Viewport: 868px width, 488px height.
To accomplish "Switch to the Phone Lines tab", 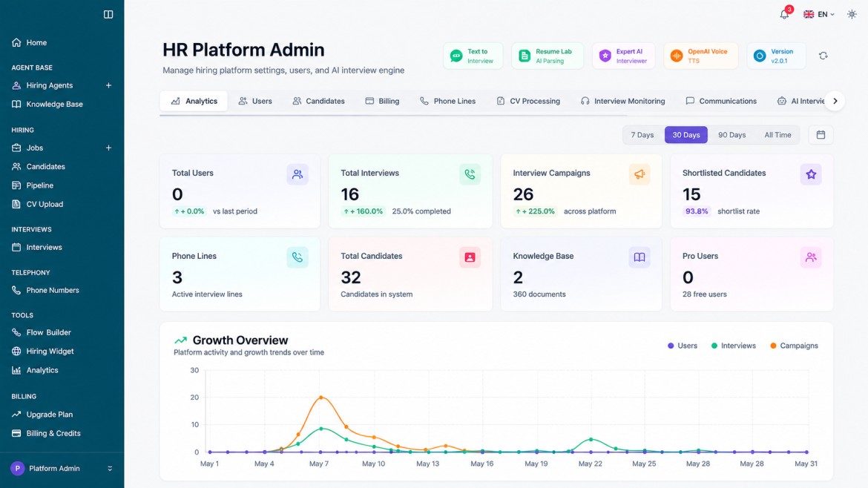I will [447, 102].
